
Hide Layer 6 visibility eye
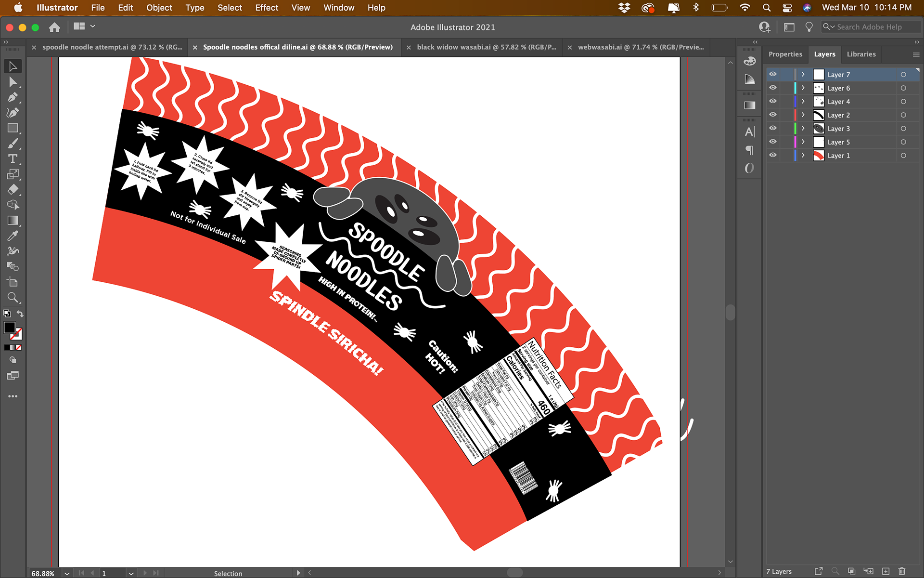pos(773,88)
